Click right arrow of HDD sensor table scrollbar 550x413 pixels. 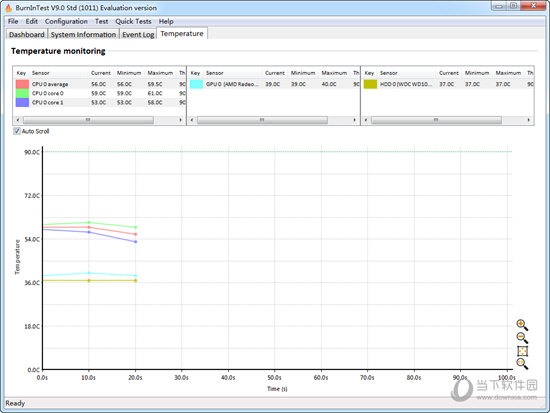[x=529, y=120]
